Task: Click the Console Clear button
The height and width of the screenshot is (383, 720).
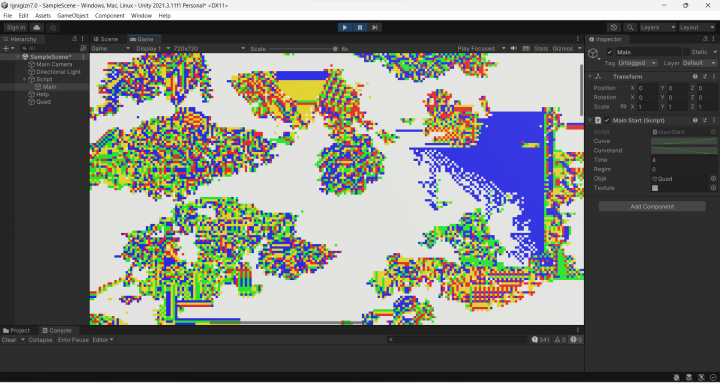Action: pos(9,340)
